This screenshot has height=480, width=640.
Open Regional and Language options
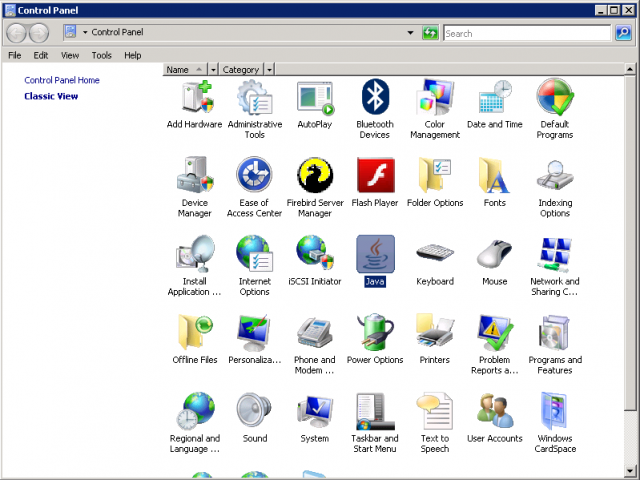[194, 423]
